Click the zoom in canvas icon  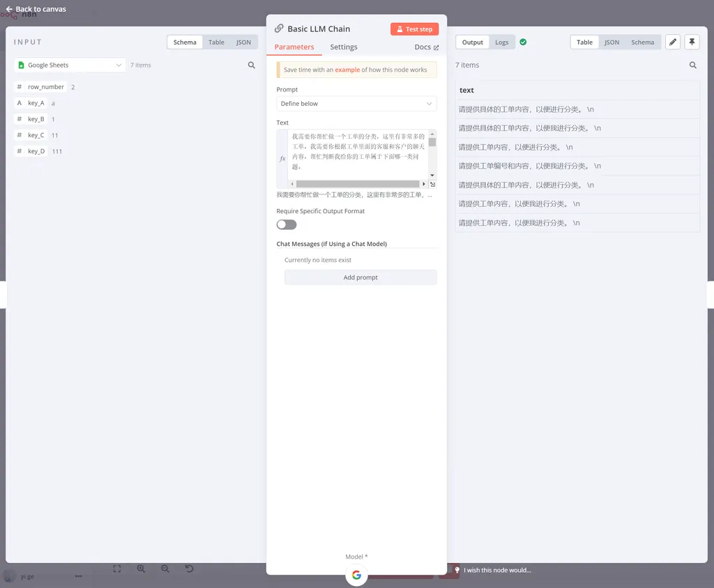click(141, 569)
